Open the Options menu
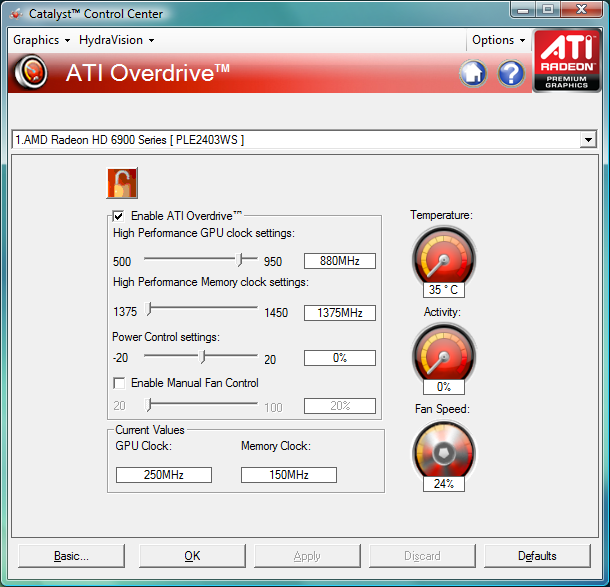The image size is (610, 587). 498,40
